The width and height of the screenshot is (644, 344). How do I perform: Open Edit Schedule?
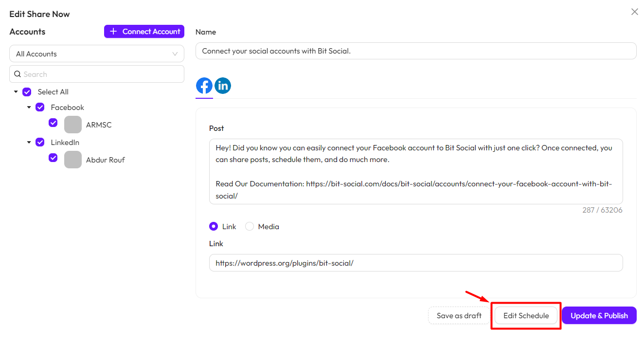click(526, 315)
